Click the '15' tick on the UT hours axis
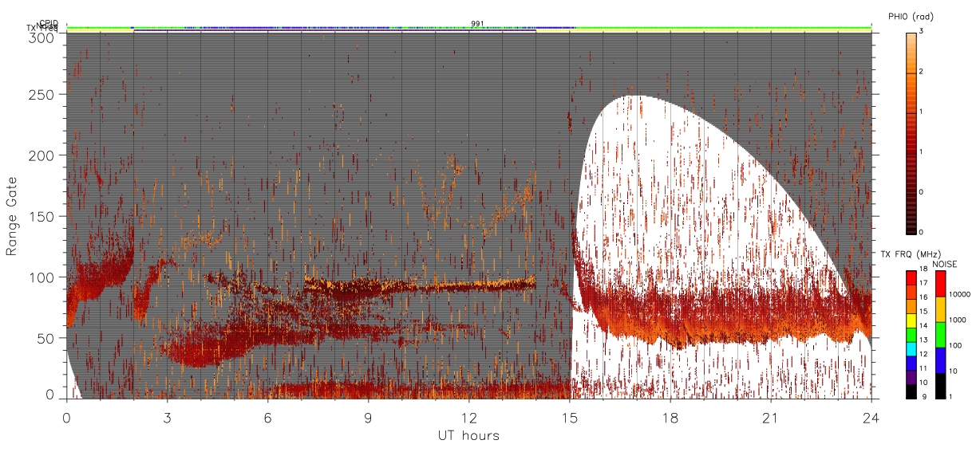Screen dimensions: 980x452 pos(569,418)
